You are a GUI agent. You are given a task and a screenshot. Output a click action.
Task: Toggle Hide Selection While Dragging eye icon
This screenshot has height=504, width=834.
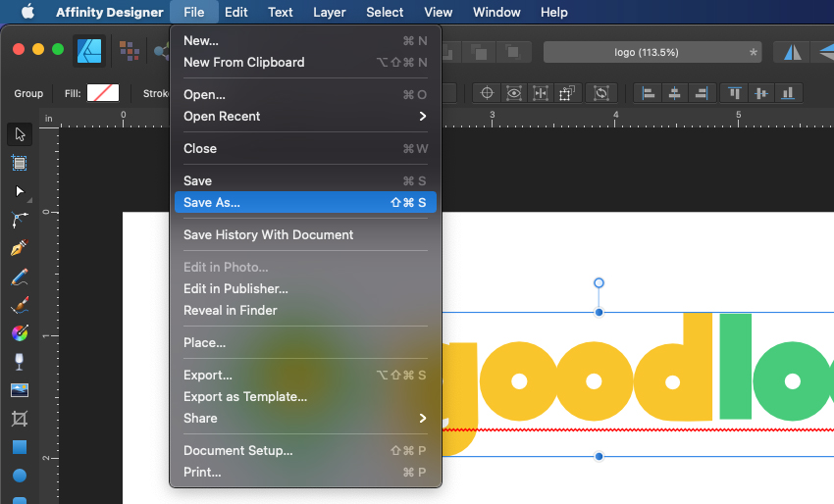coord(514,93)
